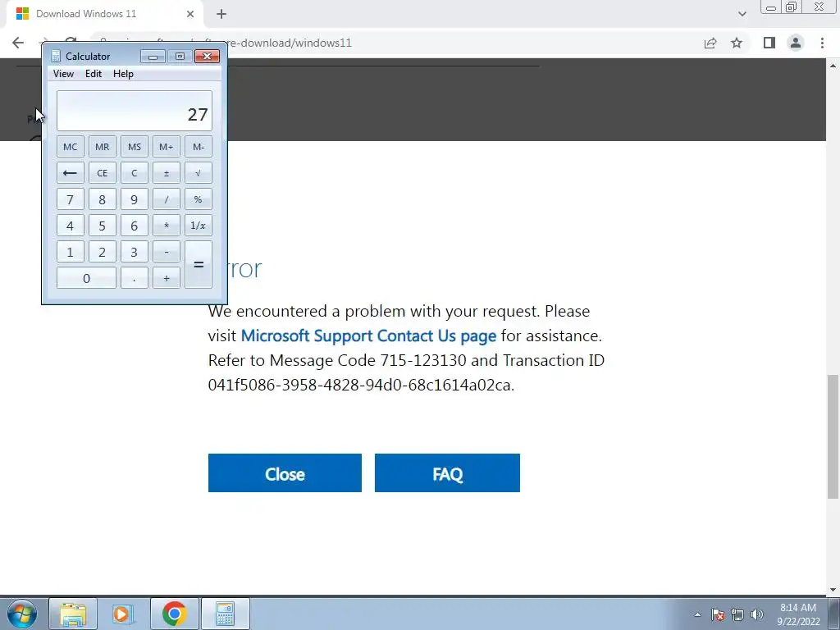Click the plus-minus sign key in Calculator
Viewport: 840px width, 630px height.
166,173
